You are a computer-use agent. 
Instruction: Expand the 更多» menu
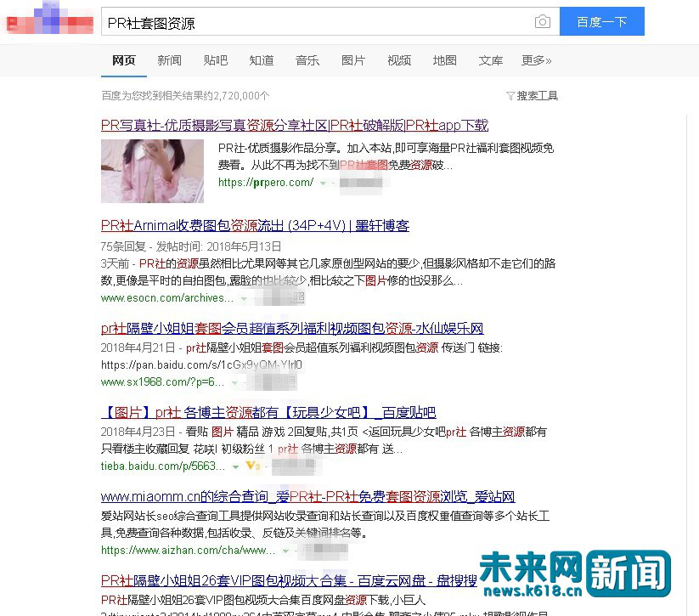pyautogui.click(x=536, y=60)
